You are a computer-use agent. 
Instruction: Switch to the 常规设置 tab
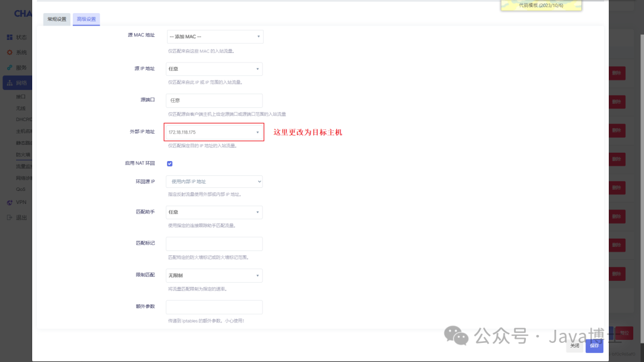coord(56,19)
